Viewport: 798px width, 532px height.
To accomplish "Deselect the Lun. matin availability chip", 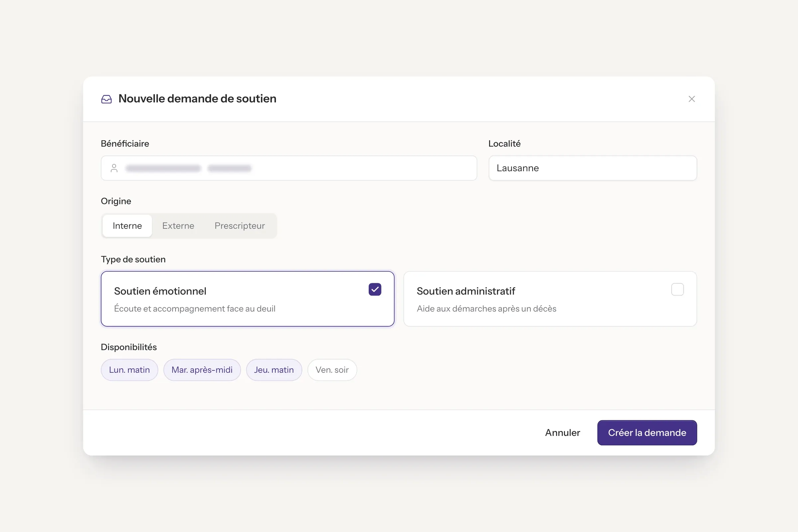I will point(129,369).
